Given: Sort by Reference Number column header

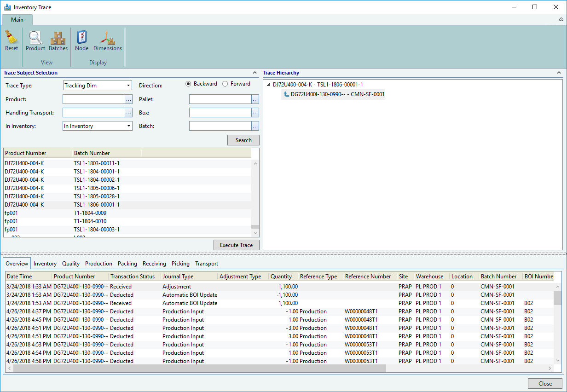Looking at the screenshot, I should (x=370, y=277).
